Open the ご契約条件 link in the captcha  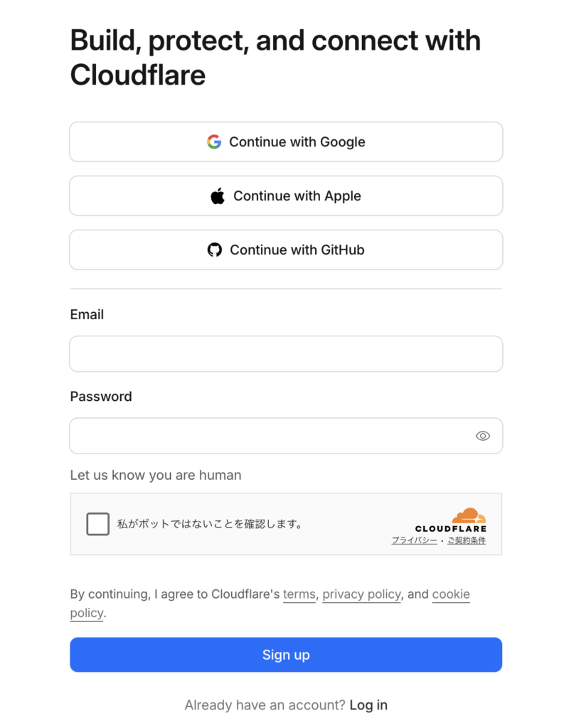(x=467, y=541)
